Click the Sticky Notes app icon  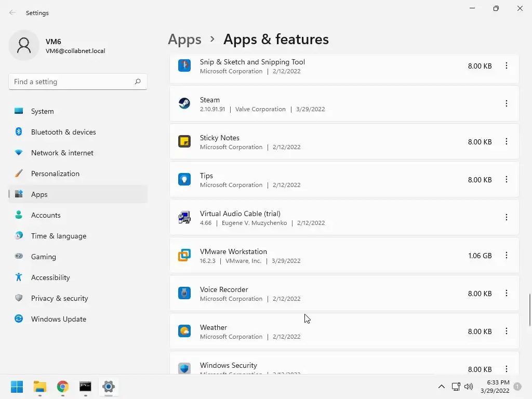(x=184, y=141)
